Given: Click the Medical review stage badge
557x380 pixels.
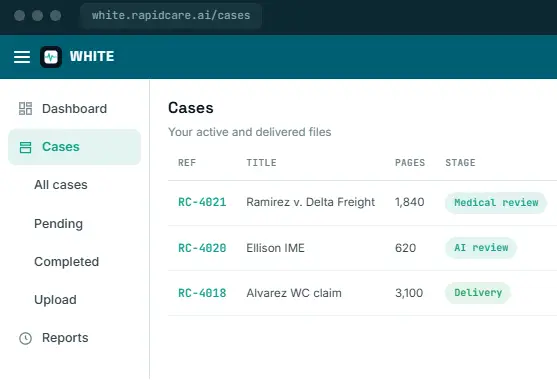Looking at the screenshot, I should [x=496, y=203].
